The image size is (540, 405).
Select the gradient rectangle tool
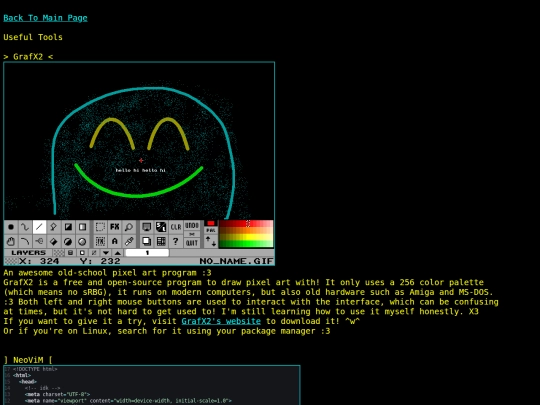(x=82, y=227)
